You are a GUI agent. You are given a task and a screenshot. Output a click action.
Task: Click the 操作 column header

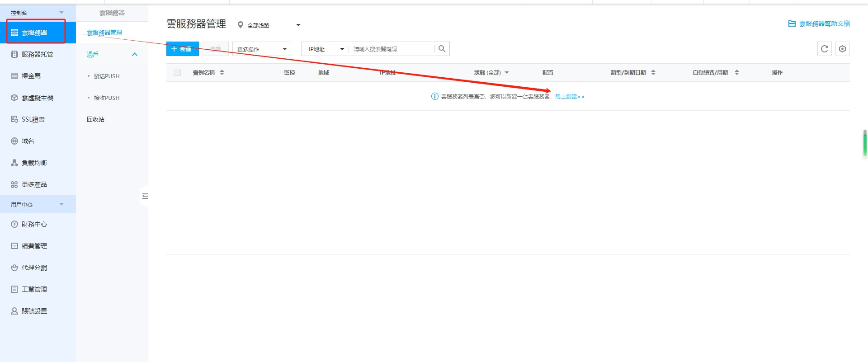(x=777, y=72)
